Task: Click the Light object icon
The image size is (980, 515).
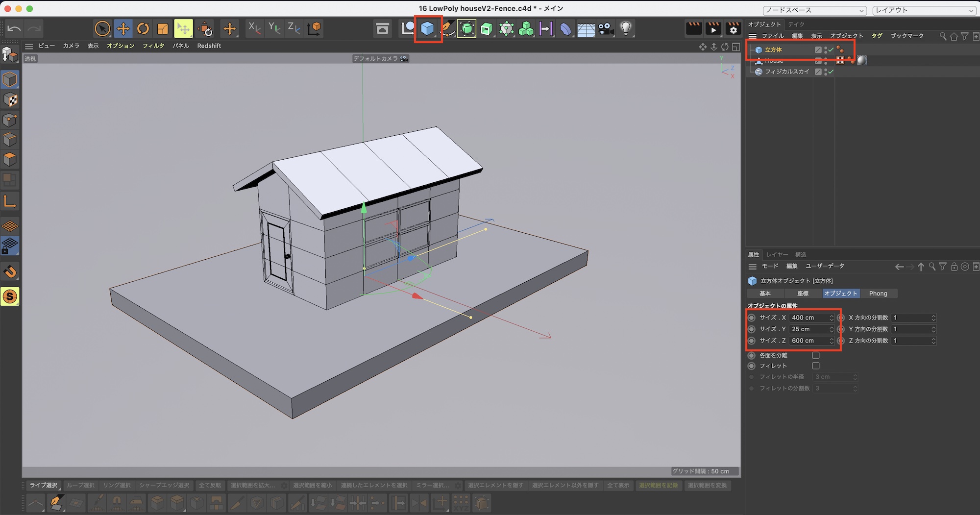Action: point(626,29)
